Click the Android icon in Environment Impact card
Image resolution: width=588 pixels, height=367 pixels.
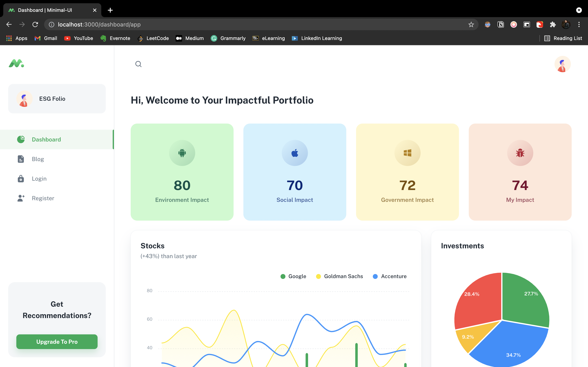[182, 153]
